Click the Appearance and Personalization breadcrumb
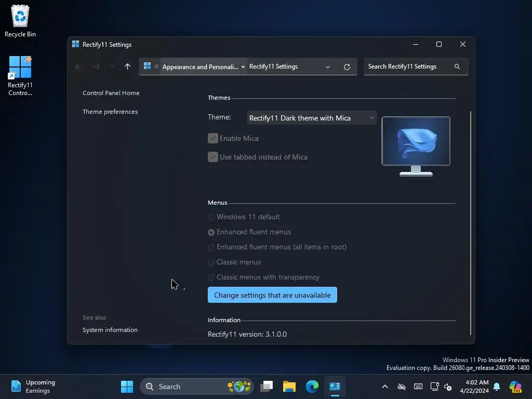Image resolution: width=532 pixels, height=399 pixels. [x=200, y=67]
